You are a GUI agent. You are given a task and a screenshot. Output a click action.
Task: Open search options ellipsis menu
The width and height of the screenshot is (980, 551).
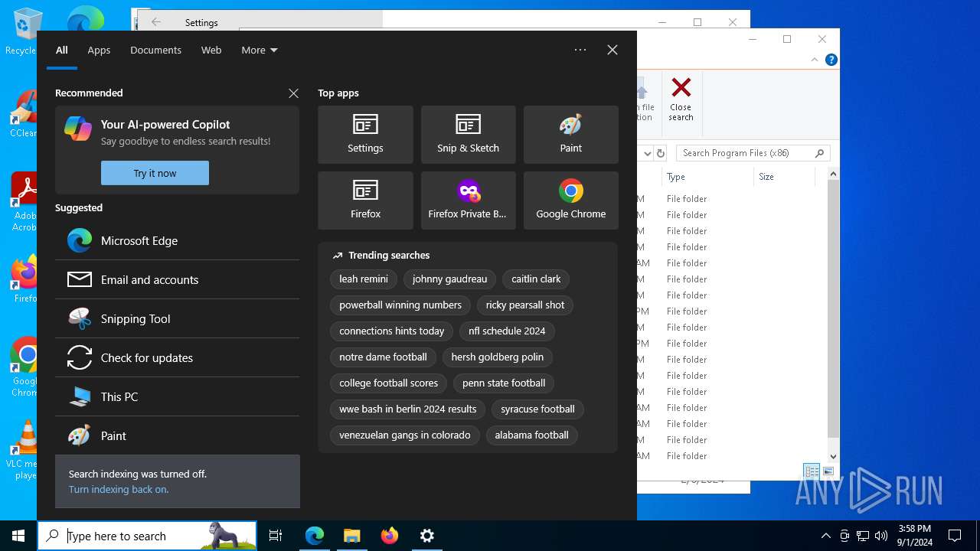(580, 50)
